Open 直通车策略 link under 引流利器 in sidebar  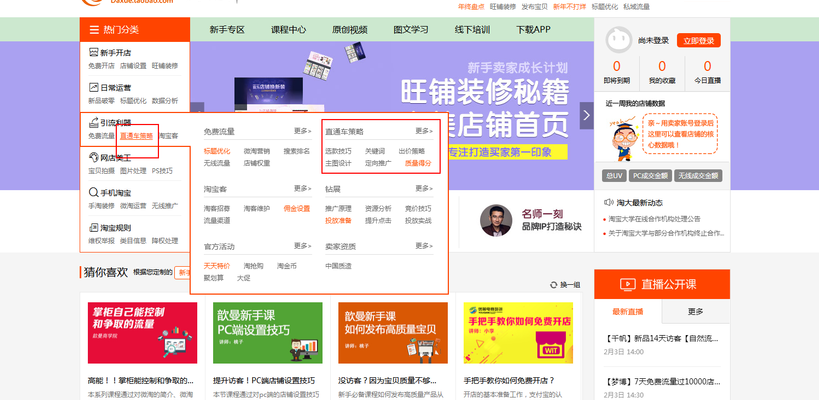[x=136, y=136]
